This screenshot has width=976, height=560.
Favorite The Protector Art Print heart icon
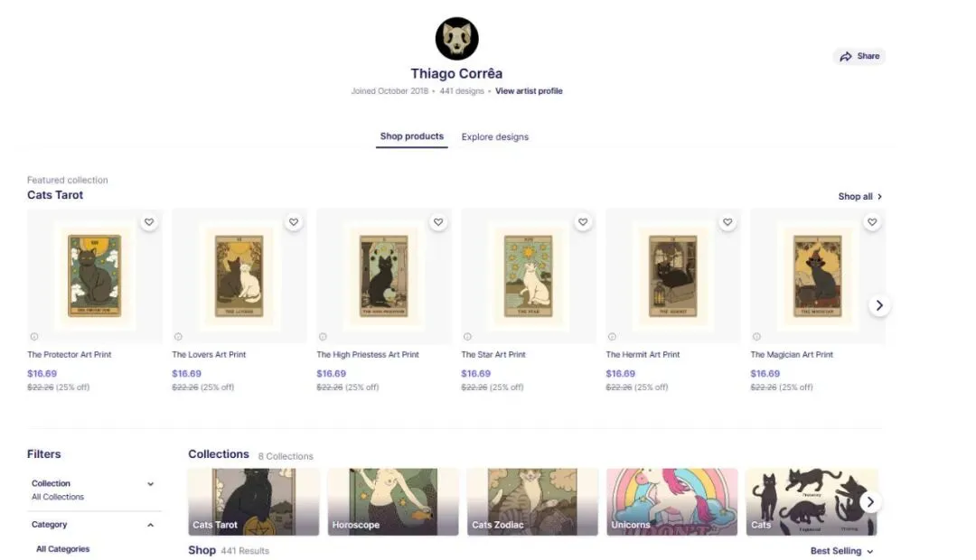tap(149, 222)
